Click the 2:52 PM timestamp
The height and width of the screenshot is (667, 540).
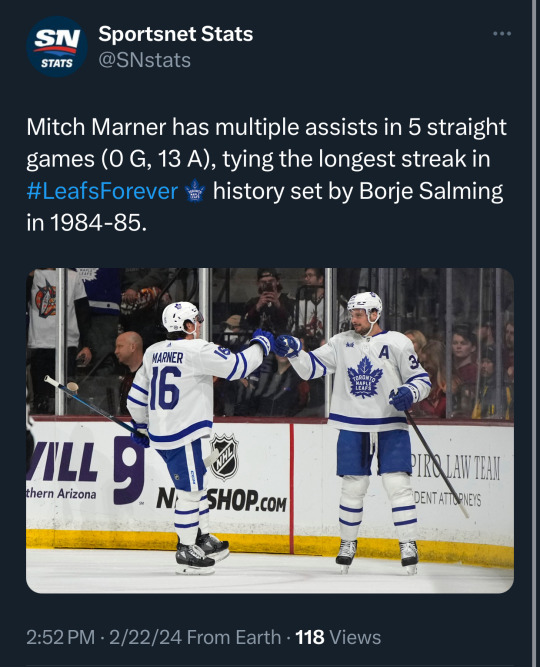coord(60,637)
